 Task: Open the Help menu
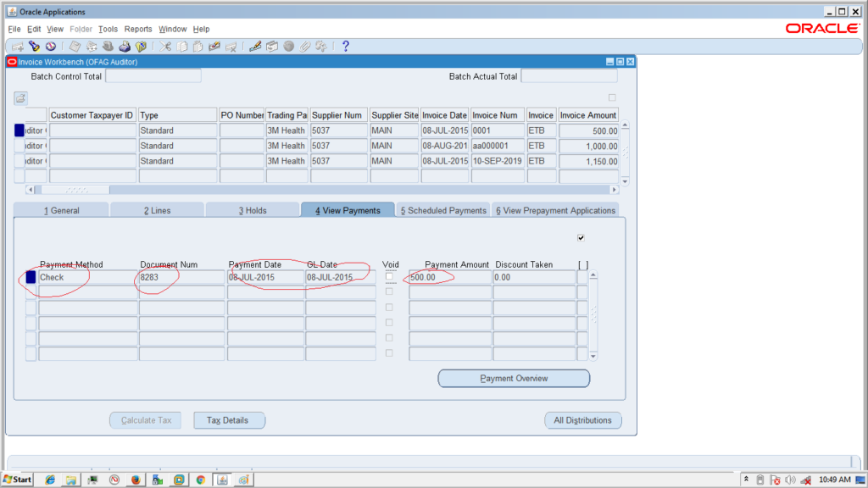click(x=201, y=29)
